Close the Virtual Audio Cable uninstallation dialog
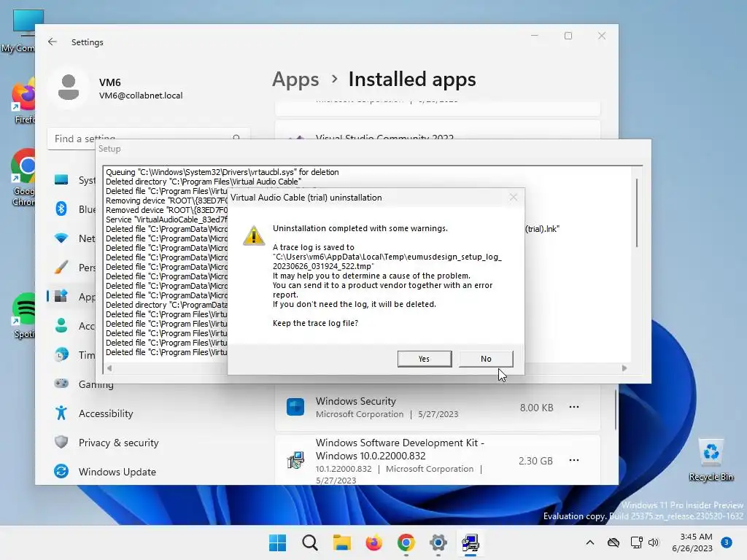747x560 pixels. [x=513, y=197]
